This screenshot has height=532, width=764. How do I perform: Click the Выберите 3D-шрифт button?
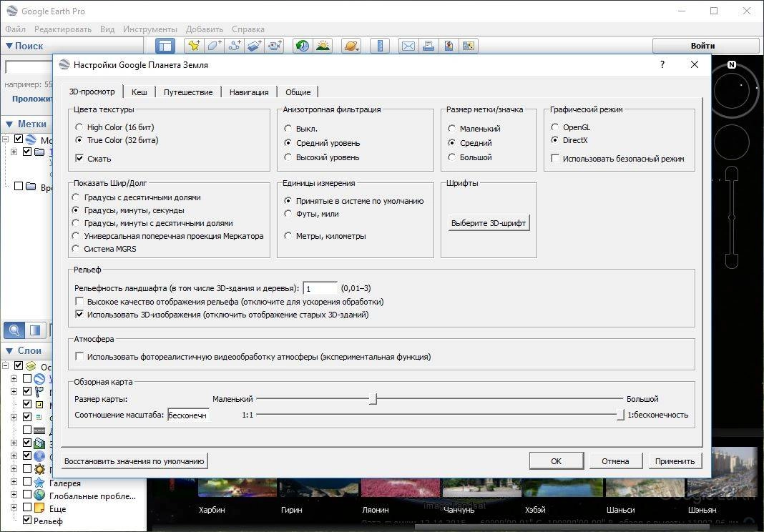pos(489,223)
